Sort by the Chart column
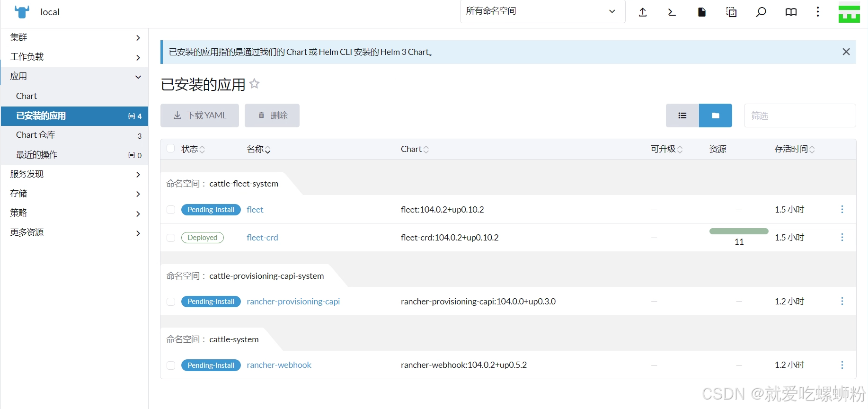868x409 pixels. click(x=415, y=149)
